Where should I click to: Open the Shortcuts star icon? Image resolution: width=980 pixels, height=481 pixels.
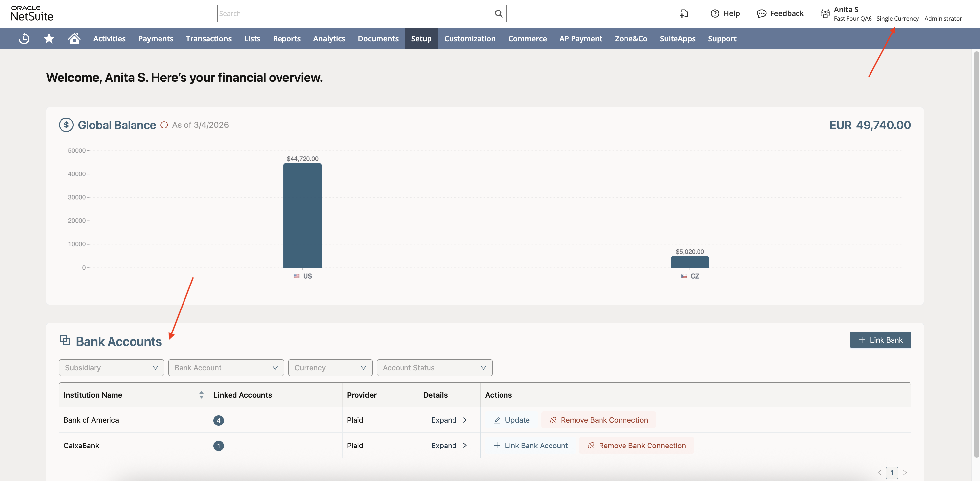[49, 38]
